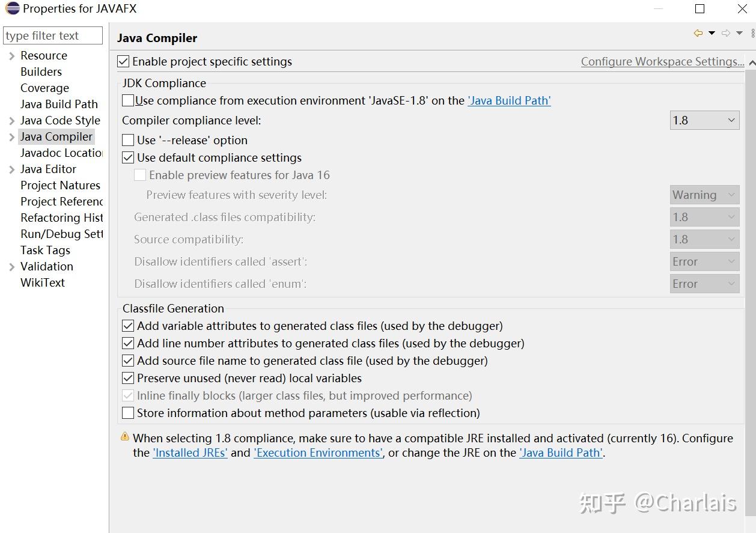
Task: Toggle Enable project specific settings
Action: coord(123,61)
